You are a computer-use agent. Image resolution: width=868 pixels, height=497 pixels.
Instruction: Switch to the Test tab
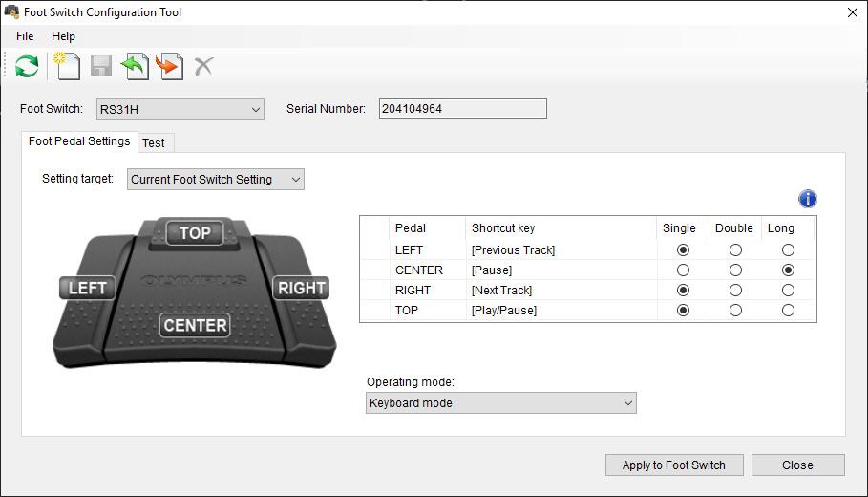click(153, 142)
